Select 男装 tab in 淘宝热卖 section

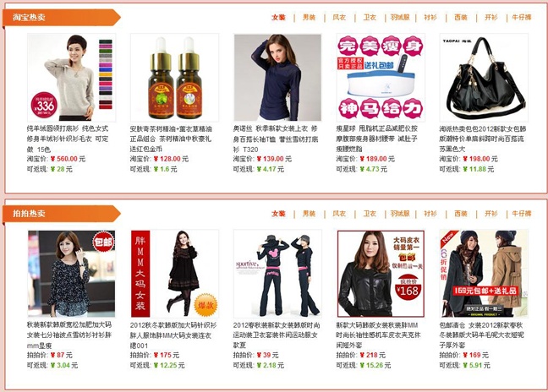[x=309, y=18]
